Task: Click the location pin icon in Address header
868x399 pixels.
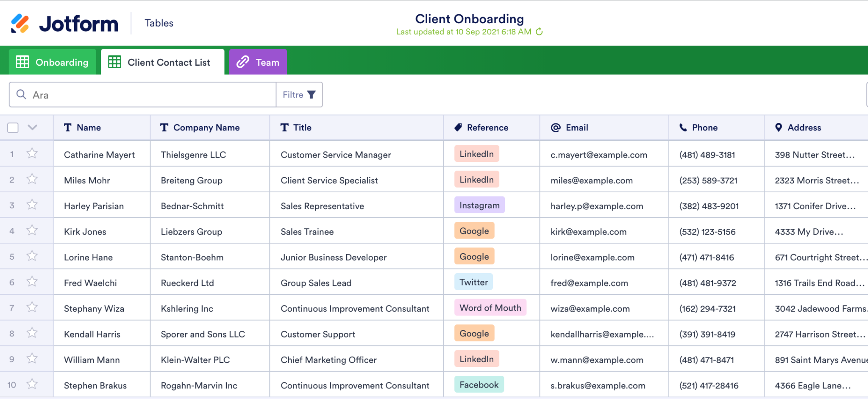Action: pyautogui.click(x=779, y=127)
